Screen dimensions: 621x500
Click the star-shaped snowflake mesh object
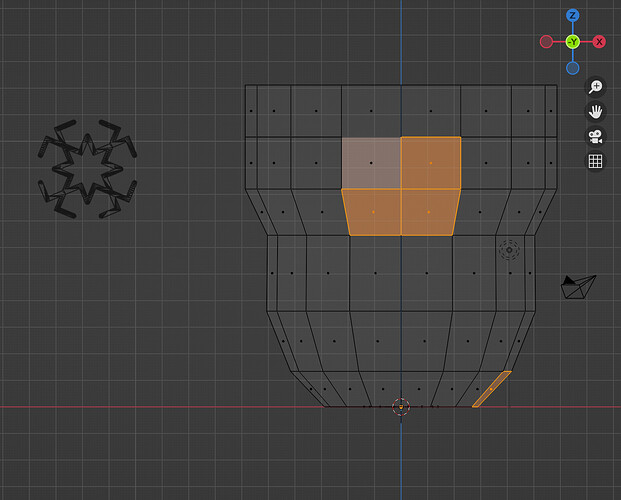(87, 169)
